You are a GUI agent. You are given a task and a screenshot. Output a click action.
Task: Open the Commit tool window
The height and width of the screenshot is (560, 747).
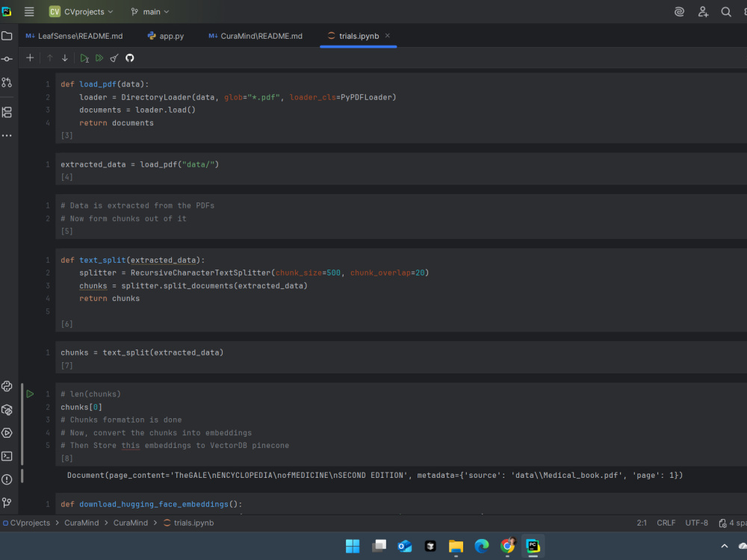[7, 59]
